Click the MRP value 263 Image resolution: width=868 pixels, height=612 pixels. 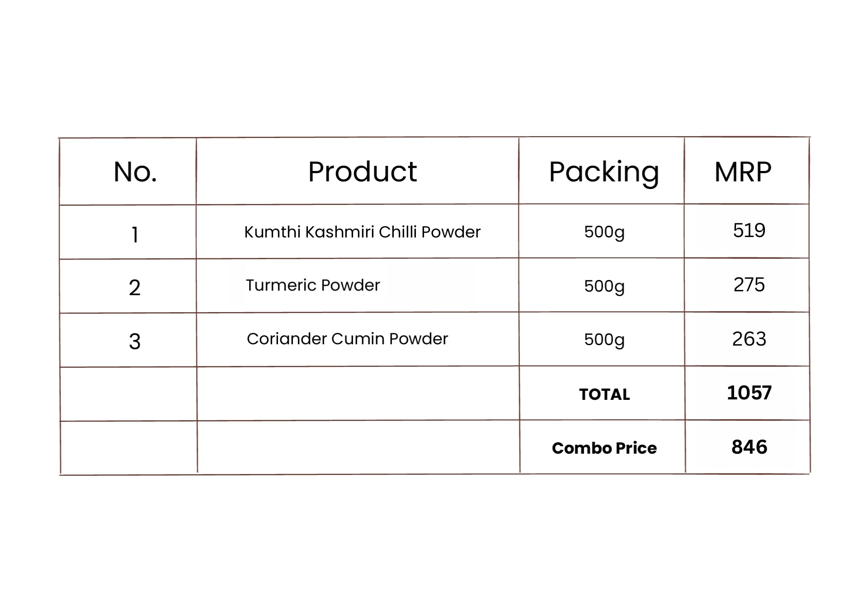749,339
